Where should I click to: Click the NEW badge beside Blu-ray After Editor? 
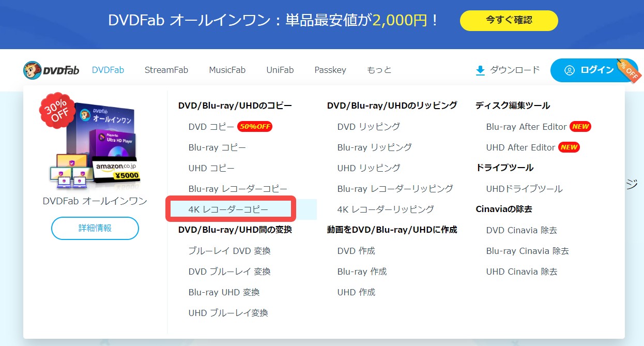580,127
